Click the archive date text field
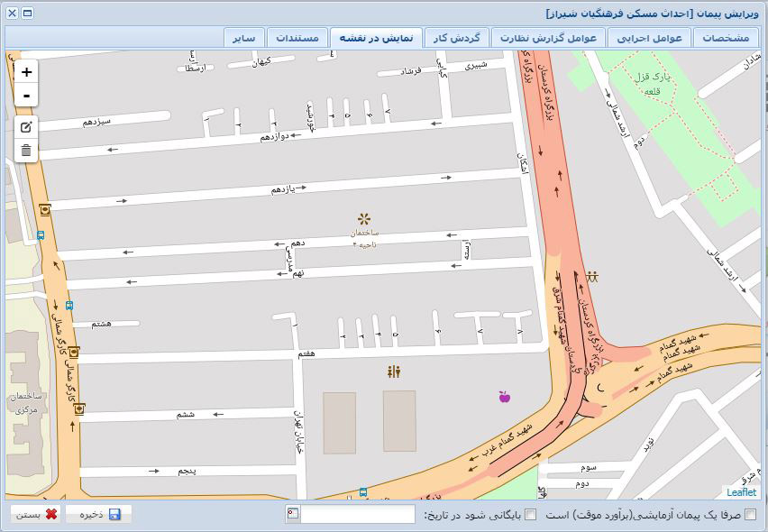Screen dimensions: 768x532 click(359, 515)
